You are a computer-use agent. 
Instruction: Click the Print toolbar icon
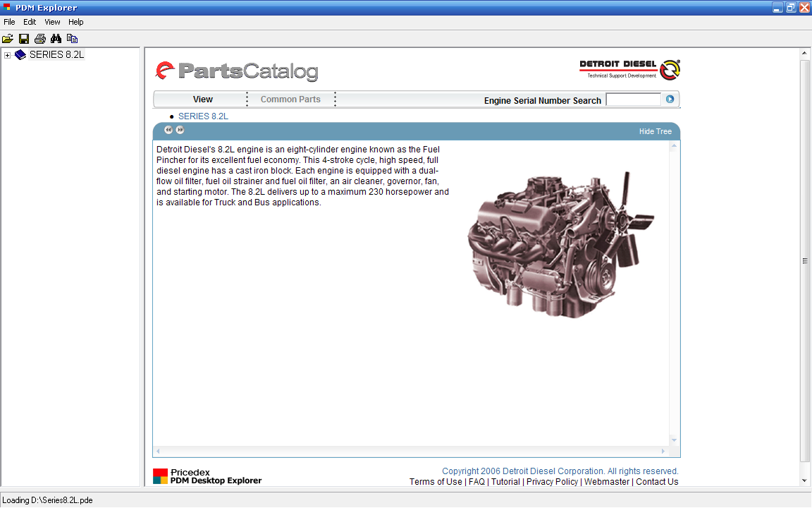(40, 38)
